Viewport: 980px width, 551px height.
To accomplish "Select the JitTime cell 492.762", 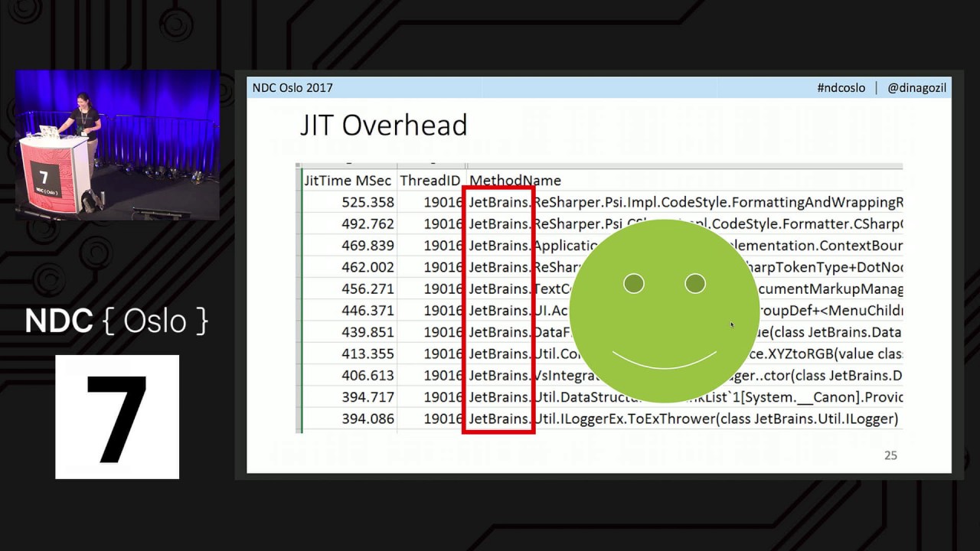I will (369, 224).
